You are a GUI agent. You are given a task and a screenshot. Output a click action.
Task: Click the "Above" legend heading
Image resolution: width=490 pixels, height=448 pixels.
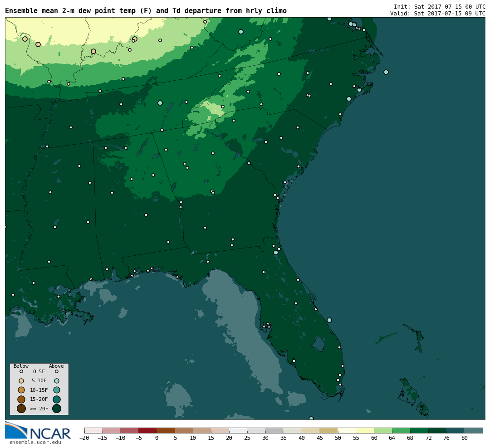56,366
